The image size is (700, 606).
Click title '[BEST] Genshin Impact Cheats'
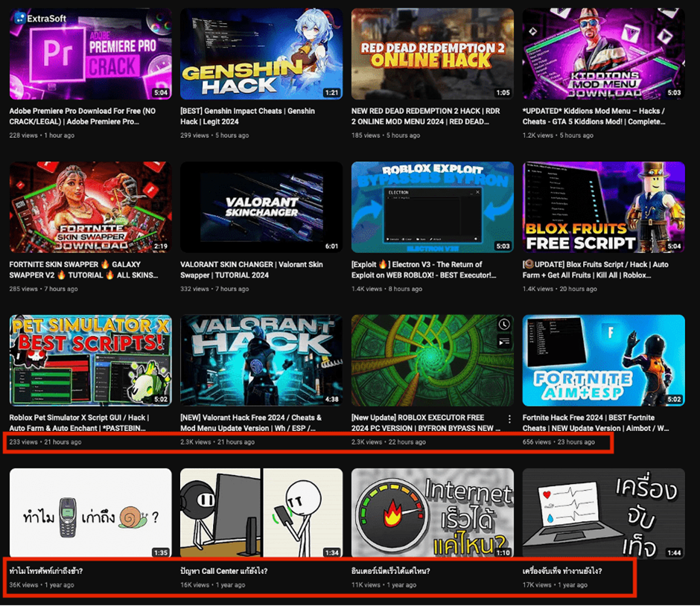pos(247,116)
